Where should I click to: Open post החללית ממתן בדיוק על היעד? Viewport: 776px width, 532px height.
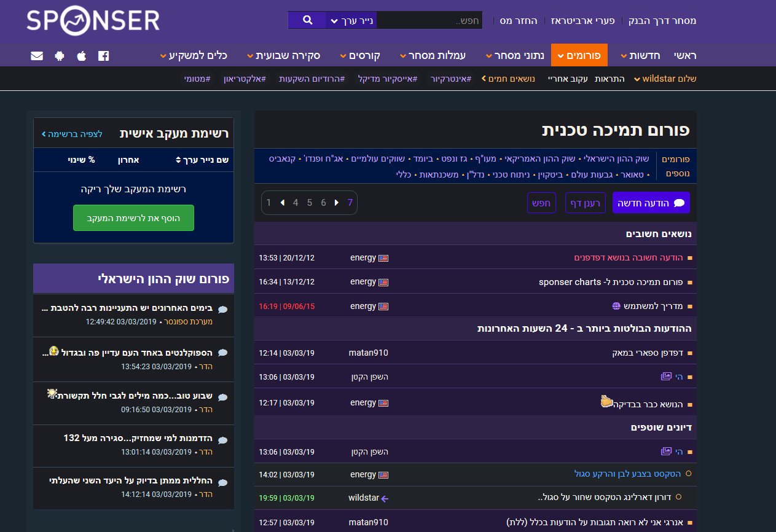tap(131, 481)
